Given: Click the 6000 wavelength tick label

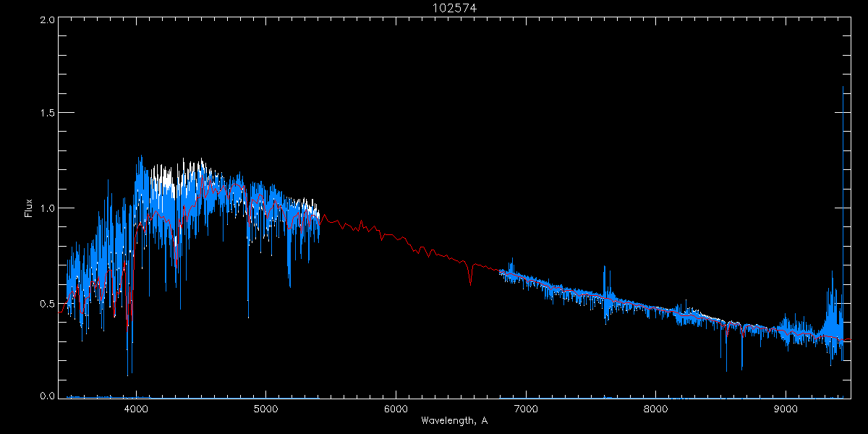Looking at the screenshot, I should pos(396,409).
